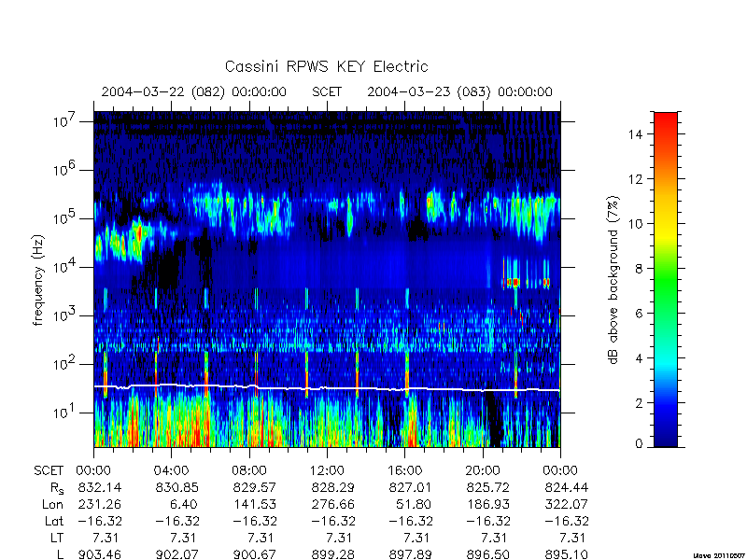Image resolution: width=747 pixels, height=560 pixels.
Task: Click frequency axis label 10^3
Action: point(63,315)
